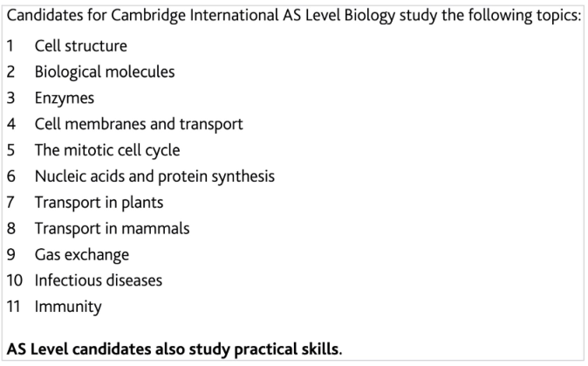Click the 'Infectious diseases' item
This screenshot has width=588, height=366.
click(99, 280)
